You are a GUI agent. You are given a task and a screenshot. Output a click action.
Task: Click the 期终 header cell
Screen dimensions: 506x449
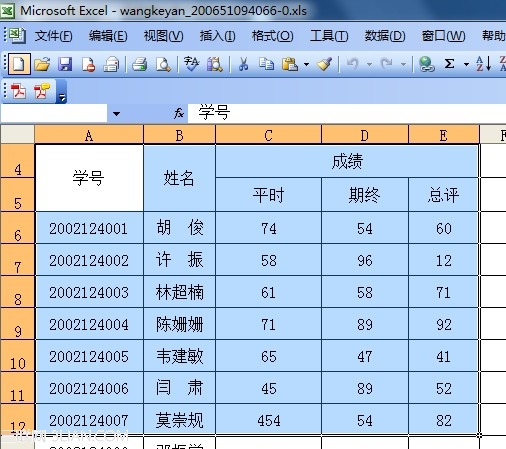coord(365,195)
